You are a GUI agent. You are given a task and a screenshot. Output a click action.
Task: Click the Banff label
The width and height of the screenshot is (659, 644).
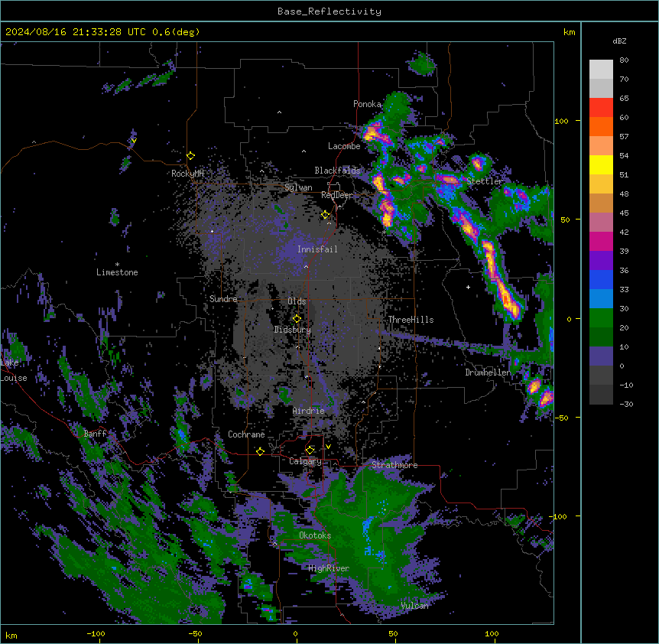click(x=95, y=434)
